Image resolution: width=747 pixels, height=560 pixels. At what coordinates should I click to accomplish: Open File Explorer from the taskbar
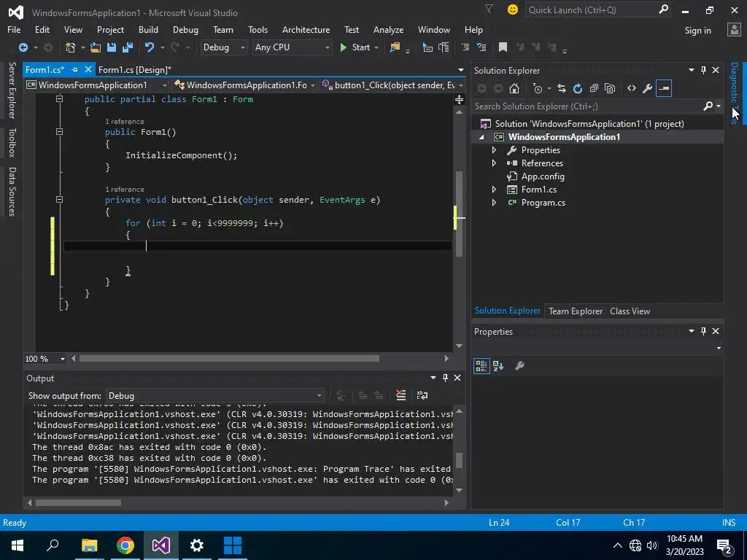click(89, 545)
